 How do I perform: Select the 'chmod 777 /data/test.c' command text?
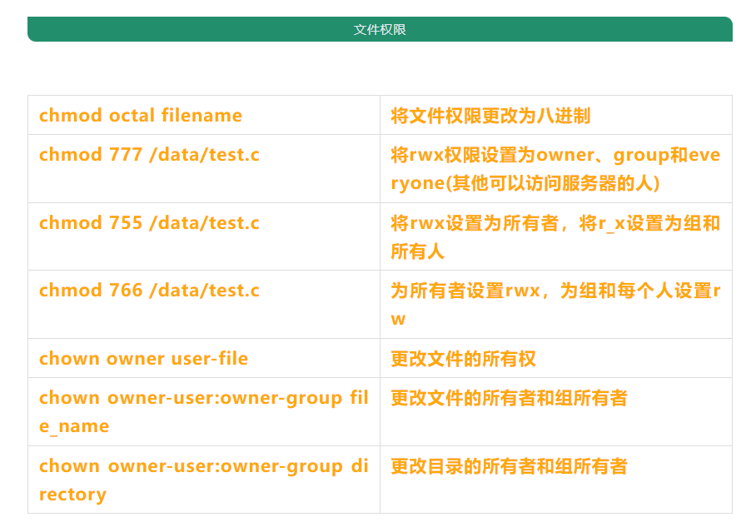pos(149,155)
